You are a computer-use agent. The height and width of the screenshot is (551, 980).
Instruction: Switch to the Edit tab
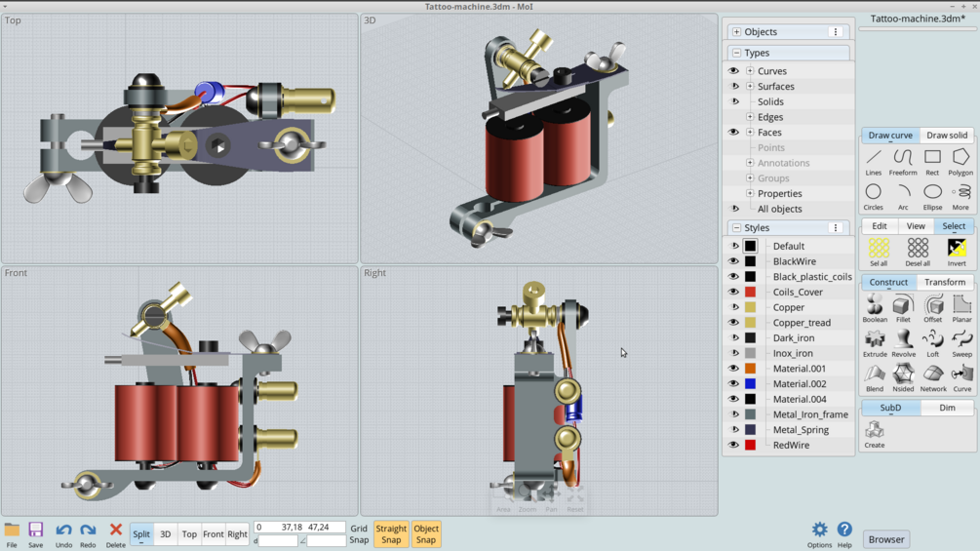coord(880,226)
